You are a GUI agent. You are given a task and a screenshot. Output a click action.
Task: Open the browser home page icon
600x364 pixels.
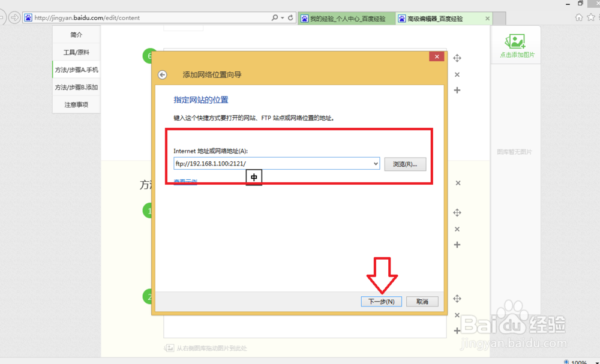579,17
